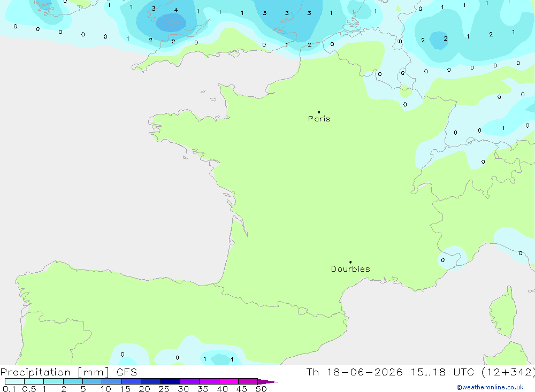Click the legend scale label 0.5
Image resolution: width=535 pixels, height=392 pixels.
[x=29, y=389]
